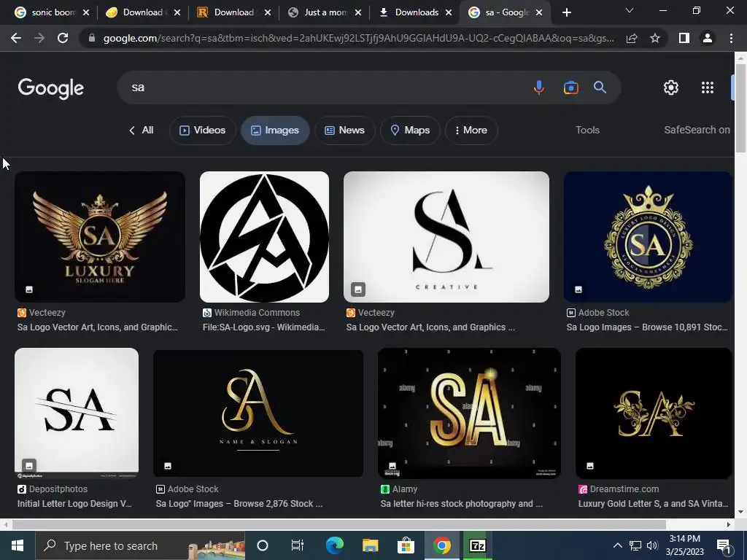
Task: Click the Wikimedia Commons source label
Action: click(257, 312)
